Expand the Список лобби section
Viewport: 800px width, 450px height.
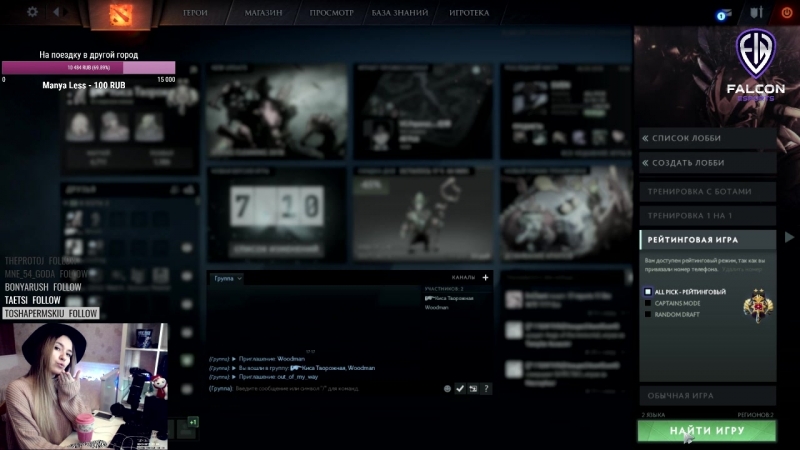point(708,138)
